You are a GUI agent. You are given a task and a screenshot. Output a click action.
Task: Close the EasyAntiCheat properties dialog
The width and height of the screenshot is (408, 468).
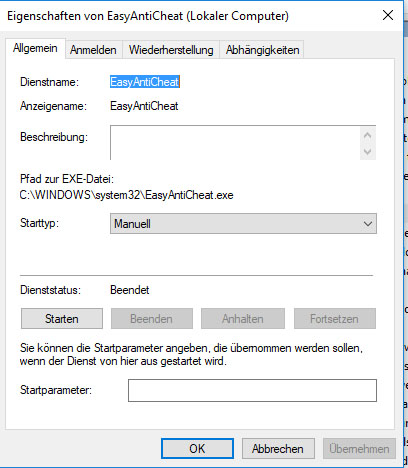tap(388, 15)
